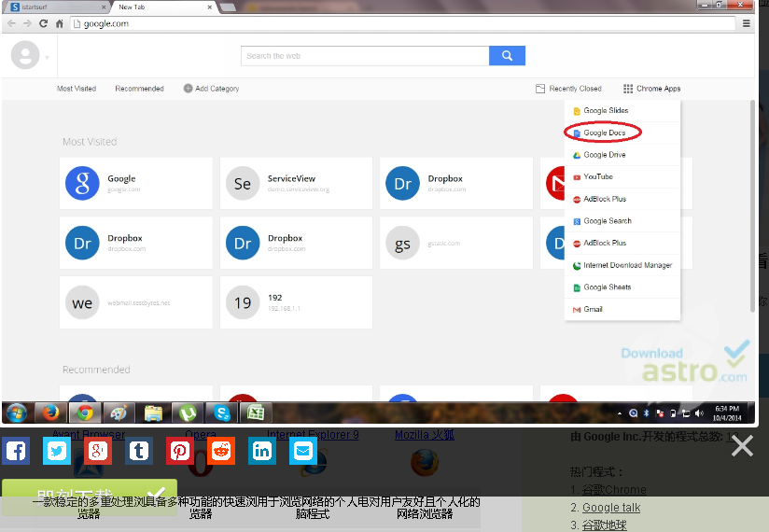
Task: Open File Explorer taskbar icon
Action: [153, 413]
